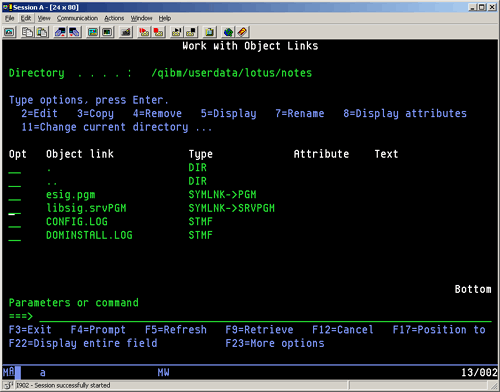
Task: Click F23=More options label
Action: click(x=275, y=343)
